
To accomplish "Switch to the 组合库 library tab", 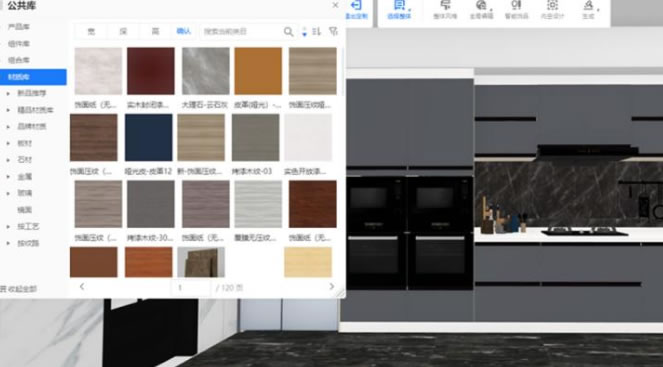I will pos(19,60).
